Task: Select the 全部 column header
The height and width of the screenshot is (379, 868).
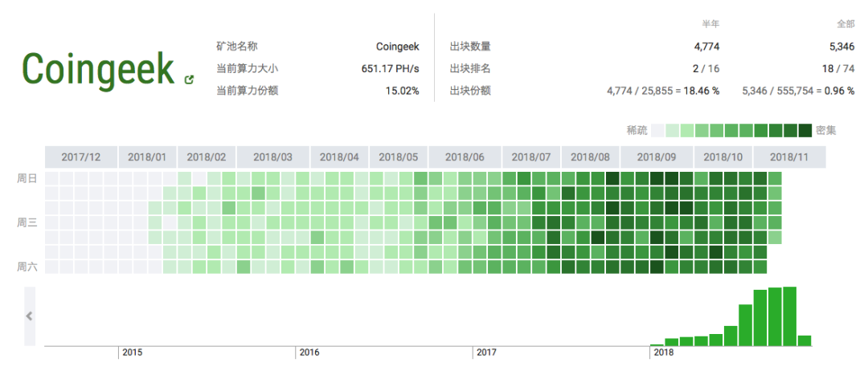Action: pyautogui.click(x=845, y=24)
